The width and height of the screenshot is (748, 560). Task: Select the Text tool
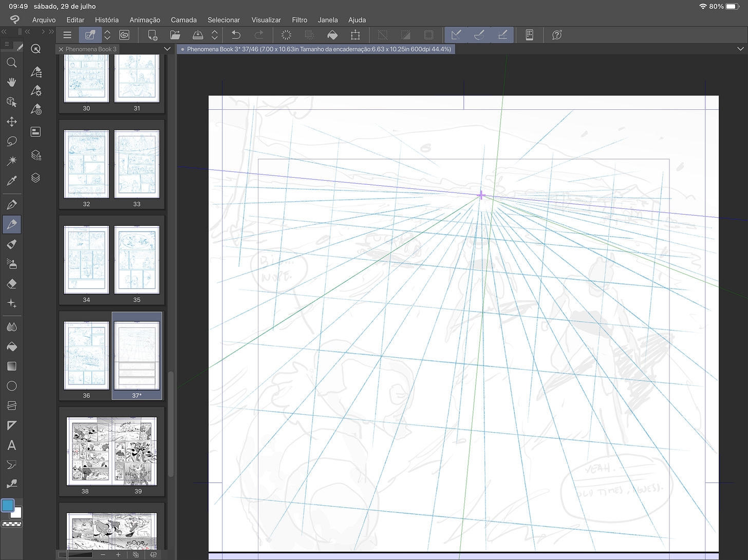tap(11, 445)
